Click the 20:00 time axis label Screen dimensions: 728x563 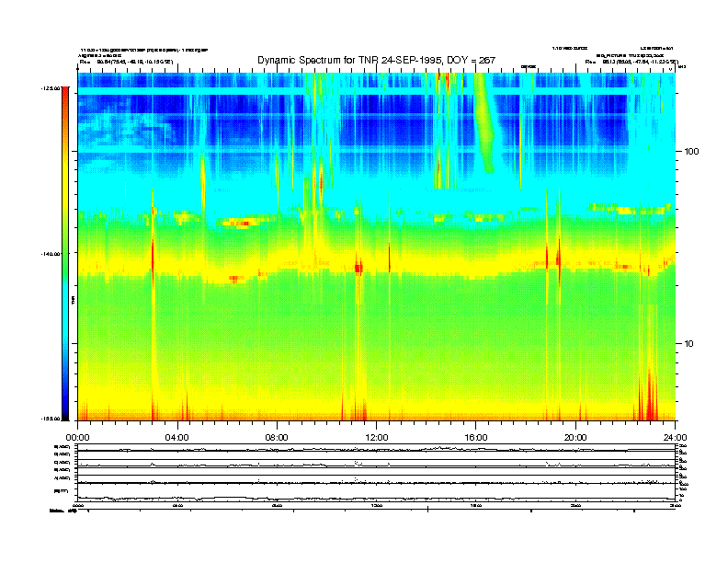(x=575, y=438)
